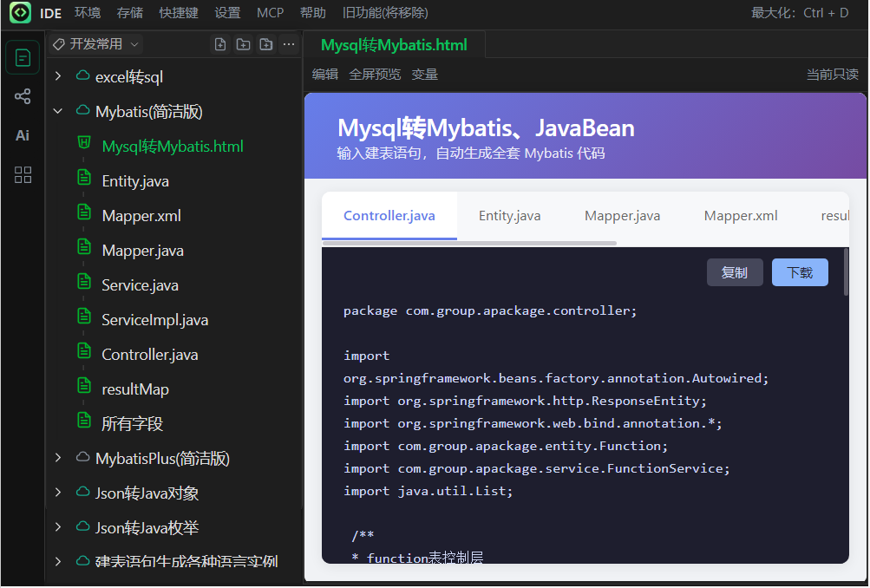Screen dimensions: 870x588
Task: Expand the excel转sql folder
Action: (x=58, y=76)
